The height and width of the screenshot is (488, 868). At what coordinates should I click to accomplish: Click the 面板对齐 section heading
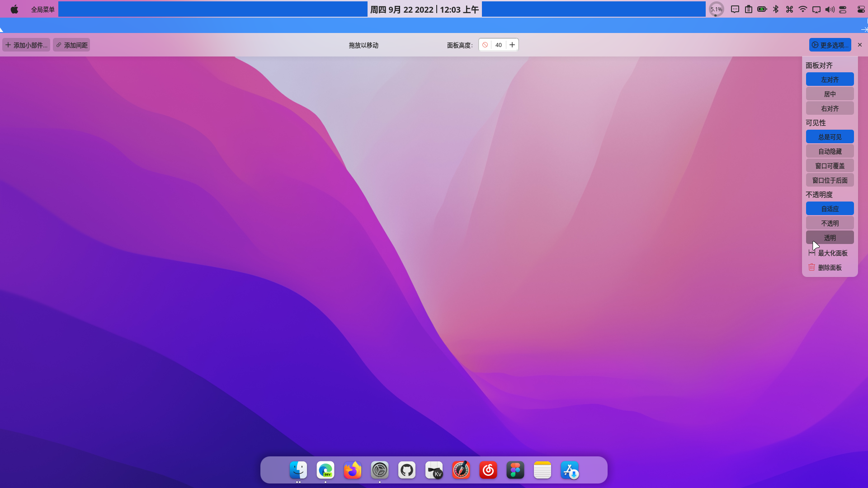click(819, 65)
